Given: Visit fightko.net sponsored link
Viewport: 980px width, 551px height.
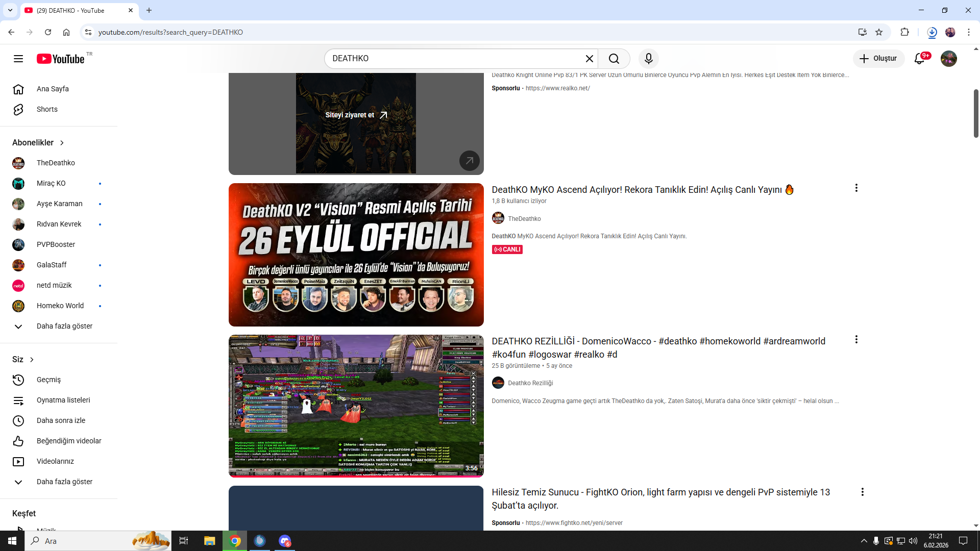Looking at the screenshot, I should pyautogui.click(x=574, y=523).
